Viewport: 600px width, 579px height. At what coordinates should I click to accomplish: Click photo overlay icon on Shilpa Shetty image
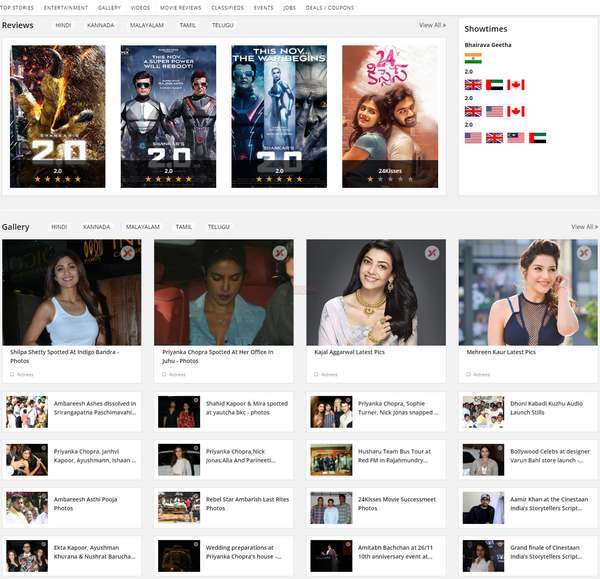click(127, 253)
